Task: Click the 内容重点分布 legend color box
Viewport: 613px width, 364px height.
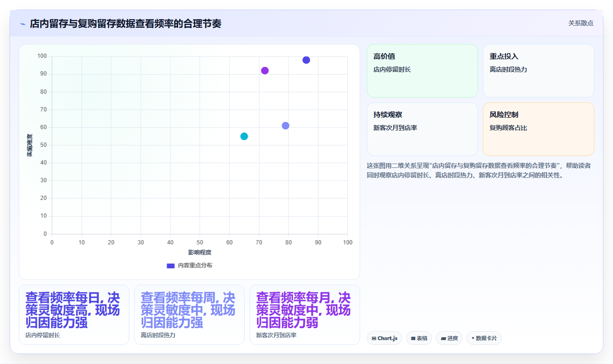Action: point(170,265)
